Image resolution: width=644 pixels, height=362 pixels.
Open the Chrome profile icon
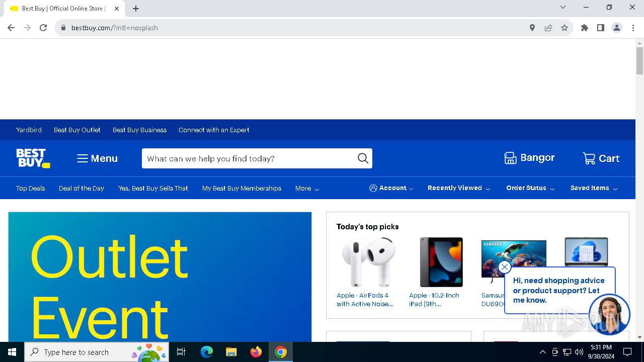tap(617, 28)
